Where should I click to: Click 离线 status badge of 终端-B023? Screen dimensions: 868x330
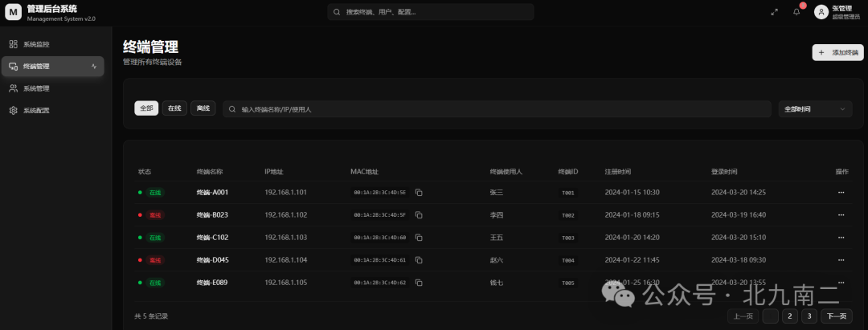point(154,215)
